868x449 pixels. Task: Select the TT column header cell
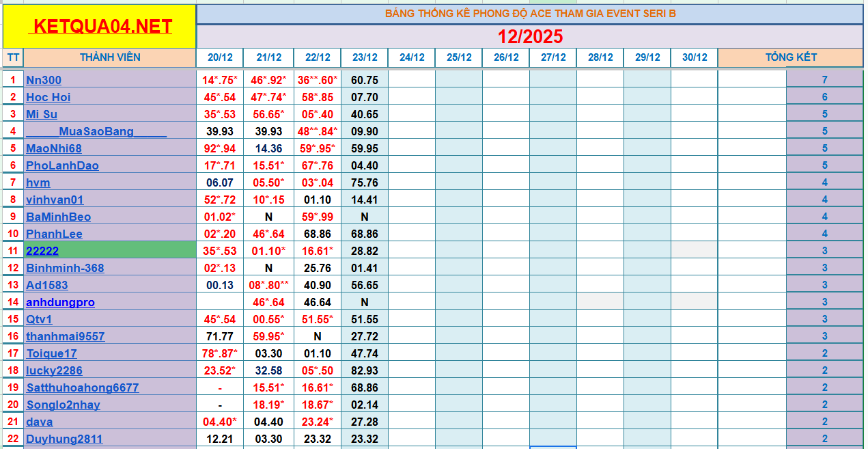click(13, 57)
